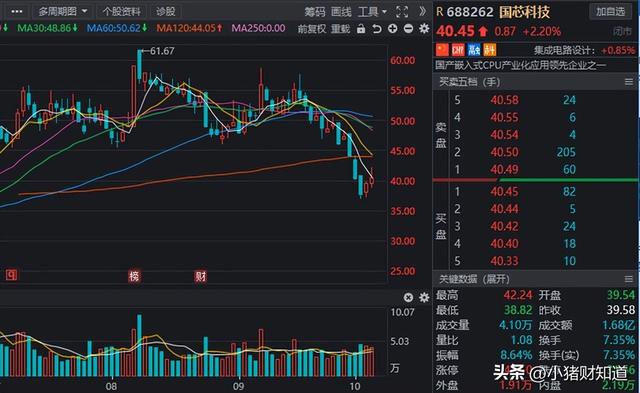The width and height of the screenshot is (640, 393).
Task: Close the volume indicator panel
Action: tap(408, 298)
